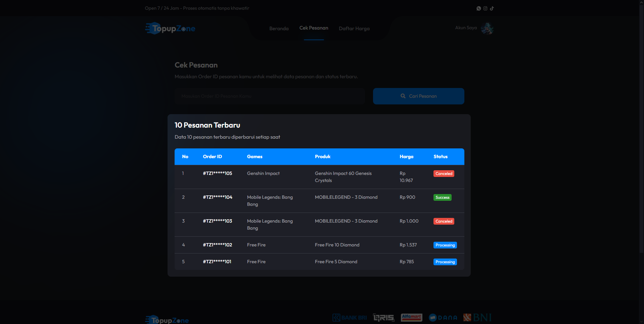Click the BNI payment logo

click(x=477, y=317)
